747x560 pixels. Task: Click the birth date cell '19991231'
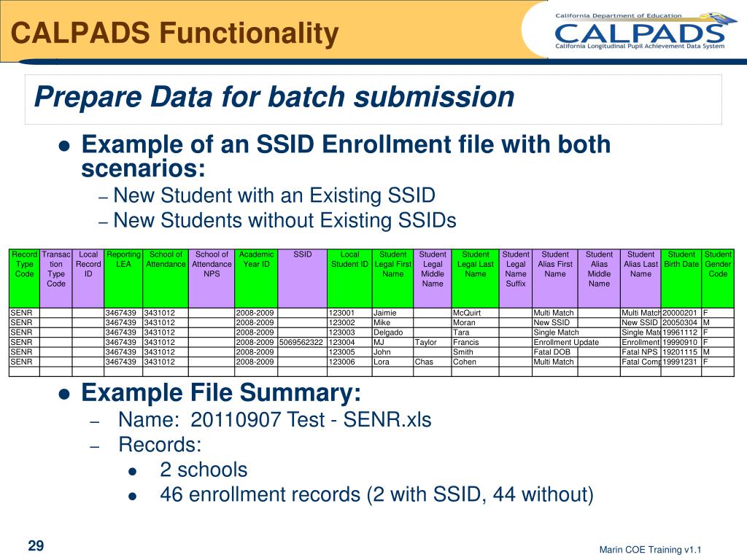[680, 362]
